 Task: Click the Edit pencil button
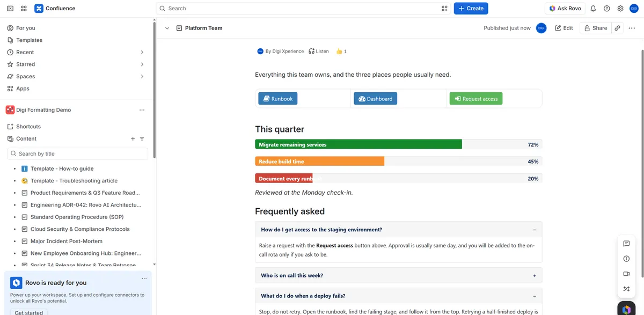click(564, 28)
